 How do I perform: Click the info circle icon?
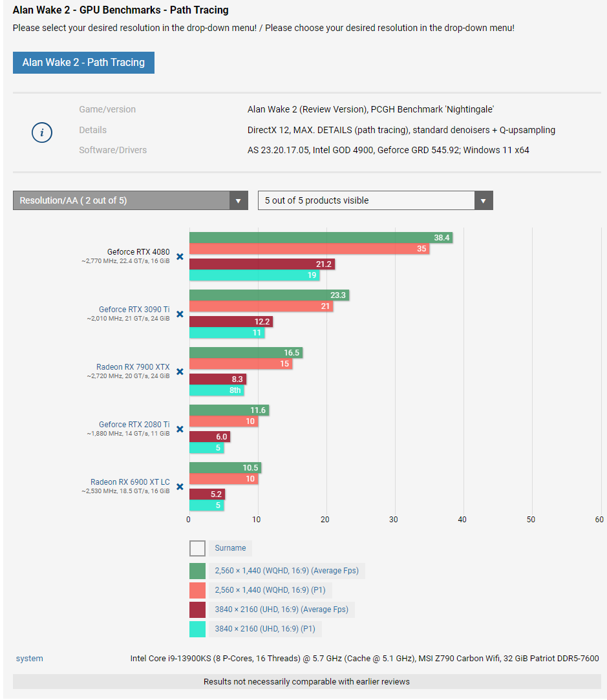pyautogui.click(x=42, y=133)
